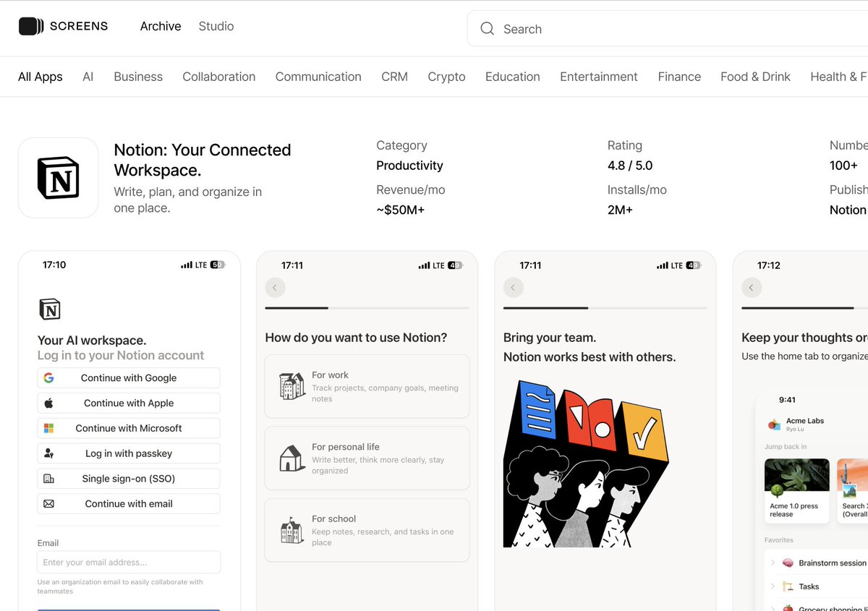Image resolution: width=868 pixels, height=611 pixels.
Task: Click the ~$50M+ revenue value
Action: pyautogui.click(x=400, y=210)
